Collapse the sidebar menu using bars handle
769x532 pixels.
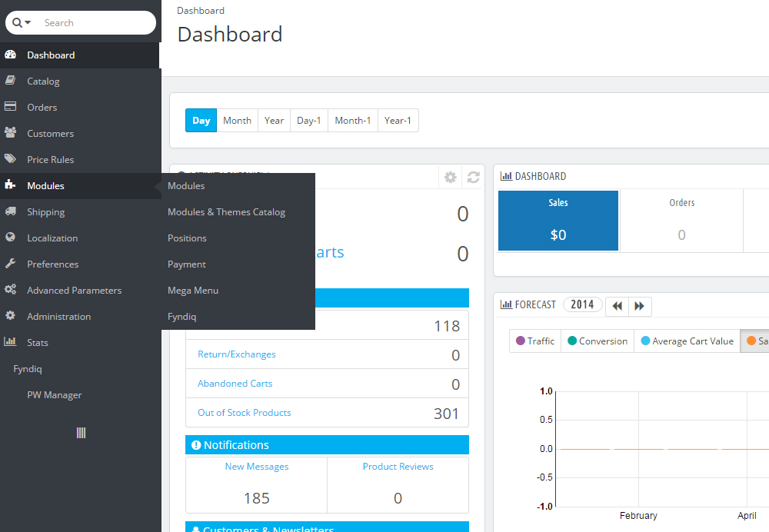(81, 433)
